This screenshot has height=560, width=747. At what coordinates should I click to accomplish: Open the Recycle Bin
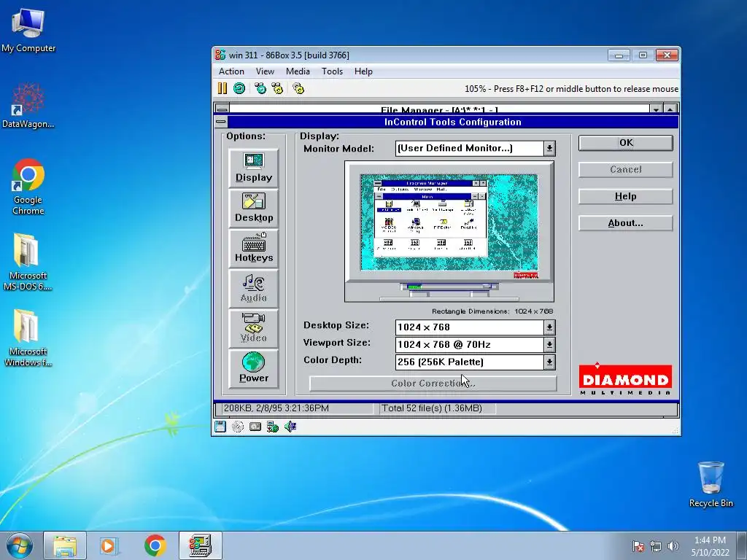pyautogui.click(x=711, y=484)
